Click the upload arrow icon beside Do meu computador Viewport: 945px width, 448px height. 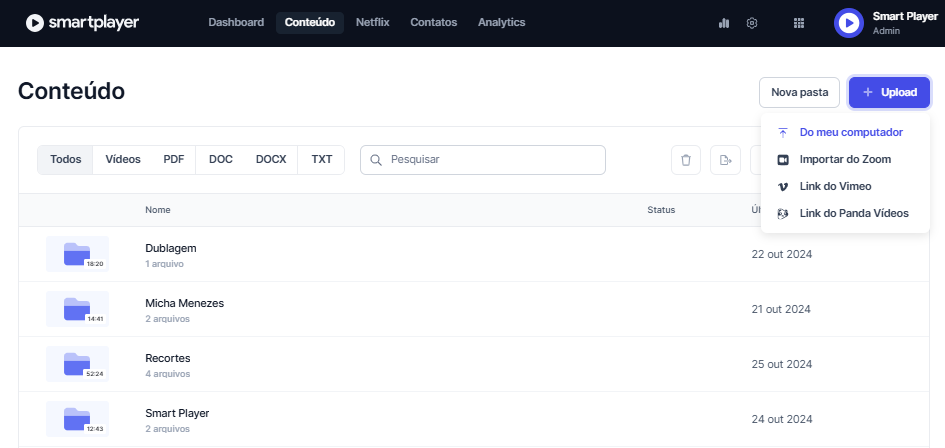tap(783, 133)
